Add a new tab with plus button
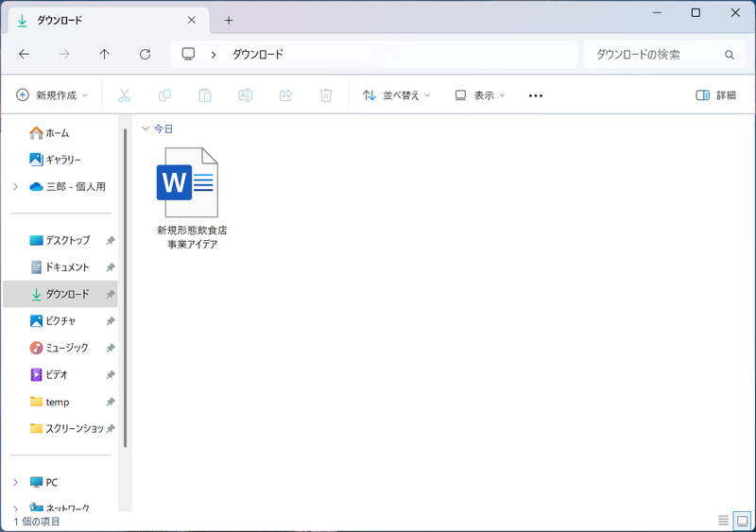This screenshot has height=532, width=756. (229, 20)
